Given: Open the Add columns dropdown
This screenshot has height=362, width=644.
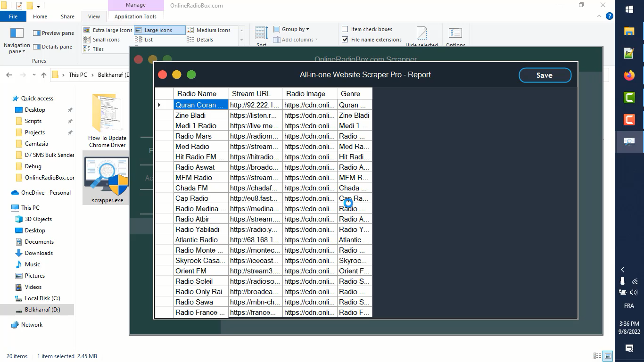Looking at the screenshot, I should click(x=296, y=40).
